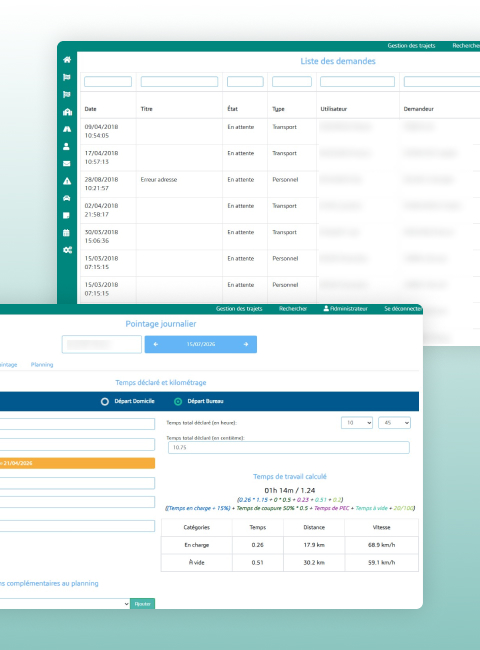Click the 15/07/2026 date button
This screenshot has height=650, width=480.
(x=201, y=344)
